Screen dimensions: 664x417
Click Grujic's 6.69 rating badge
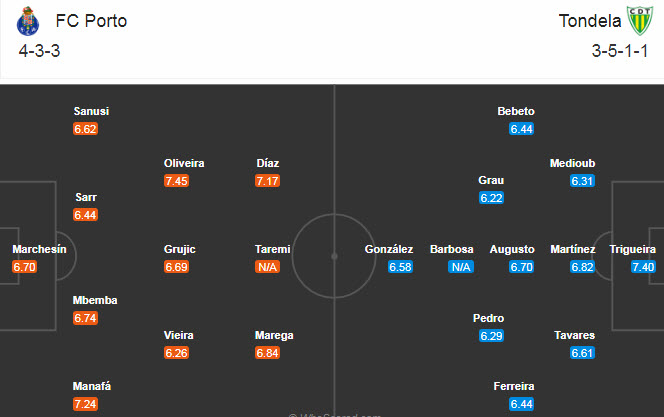pos(177,267)
